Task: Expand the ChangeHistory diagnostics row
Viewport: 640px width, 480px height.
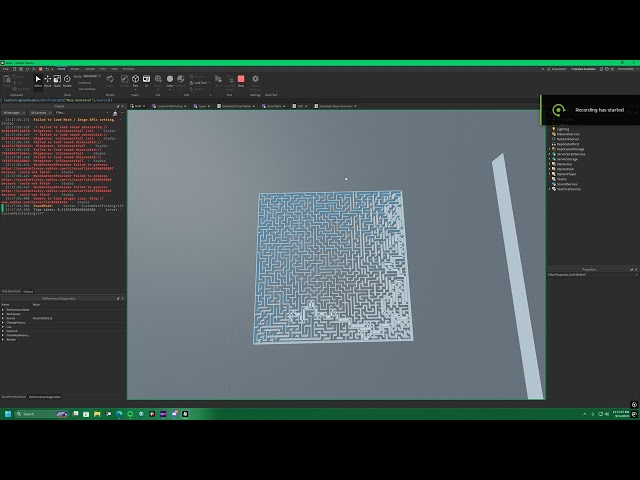Action: click(3, 322)
